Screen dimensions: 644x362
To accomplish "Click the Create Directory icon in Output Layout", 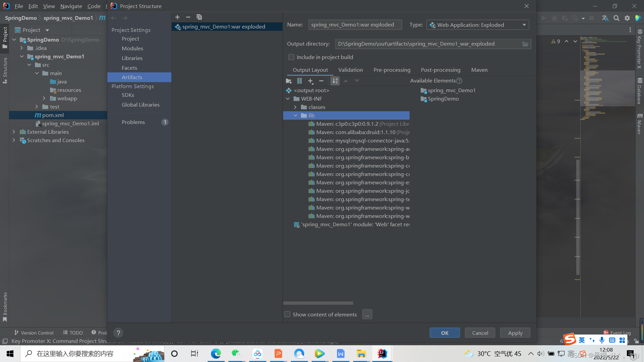I will click(288, 81).
